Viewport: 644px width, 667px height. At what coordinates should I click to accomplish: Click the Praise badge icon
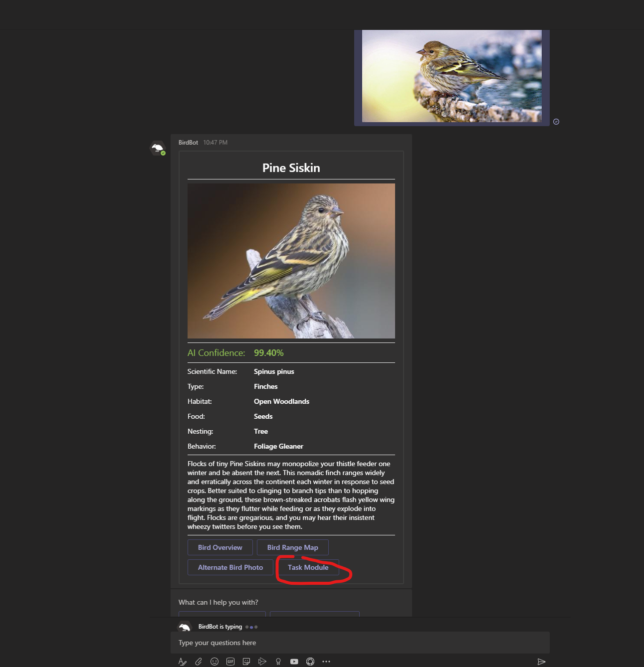pyautogui.click(x=278, y=662)
